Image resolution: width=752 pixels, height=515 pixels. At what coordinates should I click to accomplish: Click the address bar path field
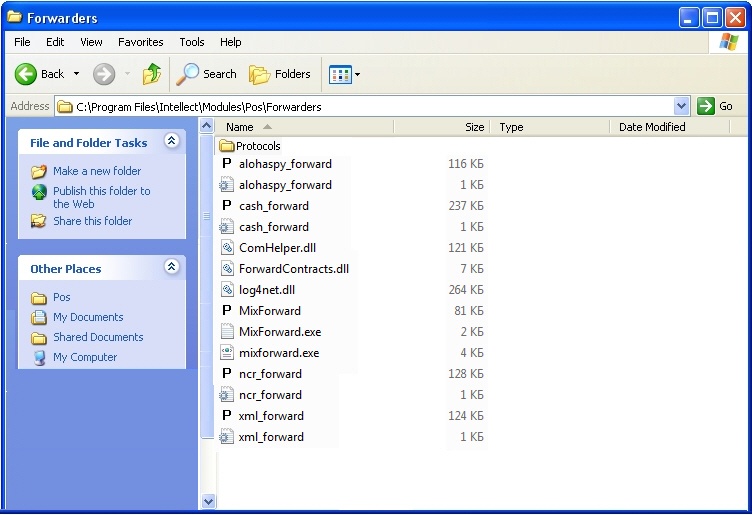click(x=370, y=106)
